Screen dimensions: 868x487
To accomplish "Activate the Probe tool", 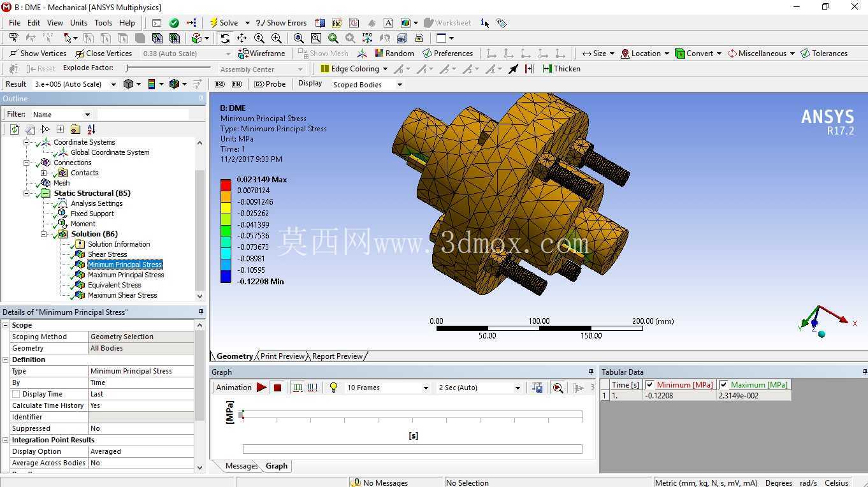I will tap(270, 84).
